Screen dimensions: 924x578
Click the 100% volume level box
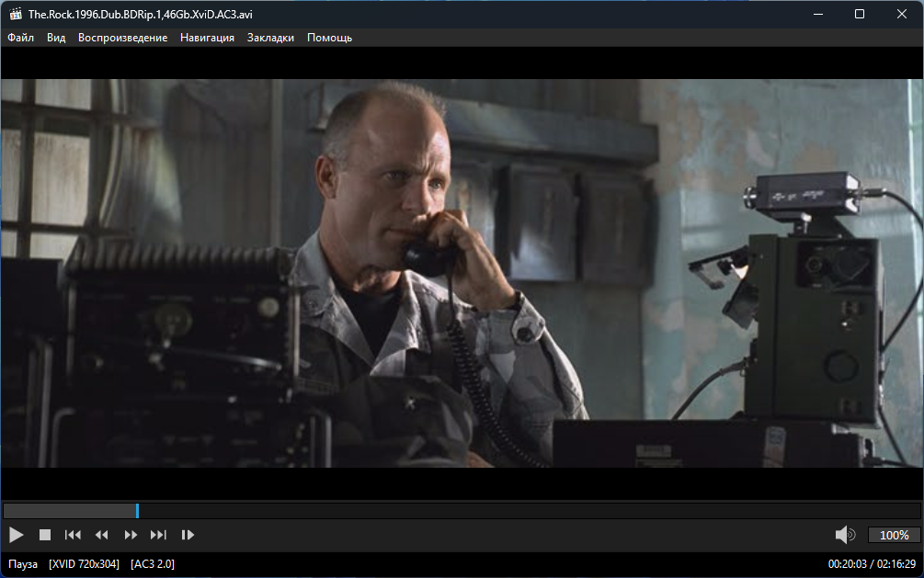pos(894,535)
